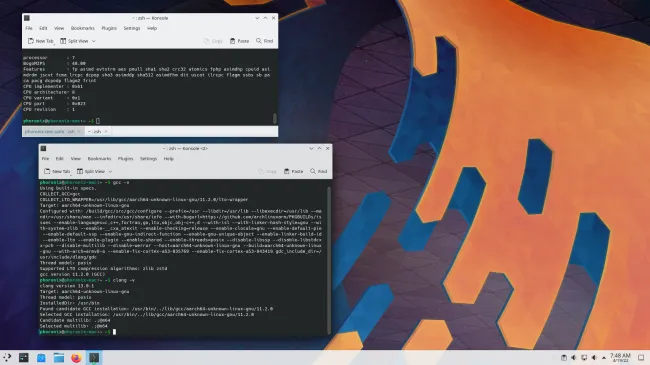Open the Dolphin file manager in the taskbar
The image size is (650, 365).
(58, 358)
